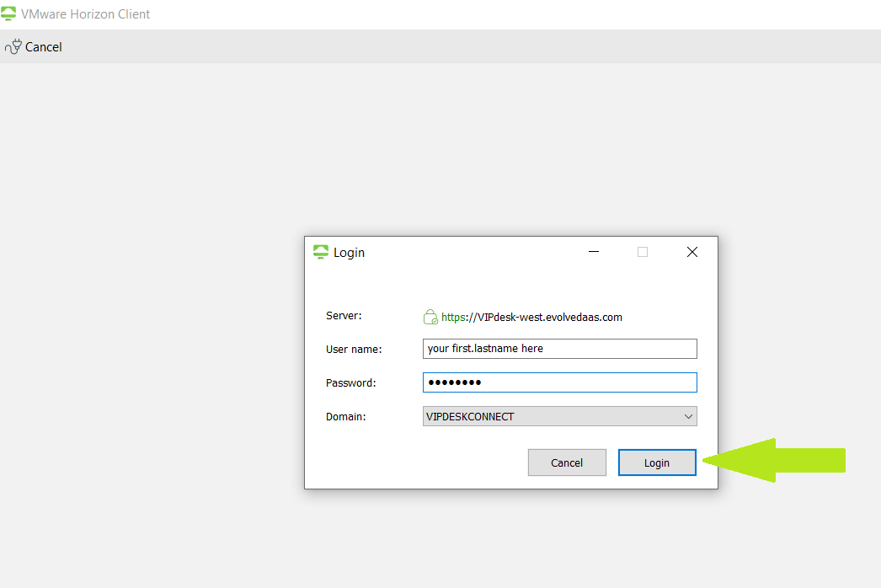The image size is (881, 588).
Task: Click the "User name:" label
Action: (354, 349)
